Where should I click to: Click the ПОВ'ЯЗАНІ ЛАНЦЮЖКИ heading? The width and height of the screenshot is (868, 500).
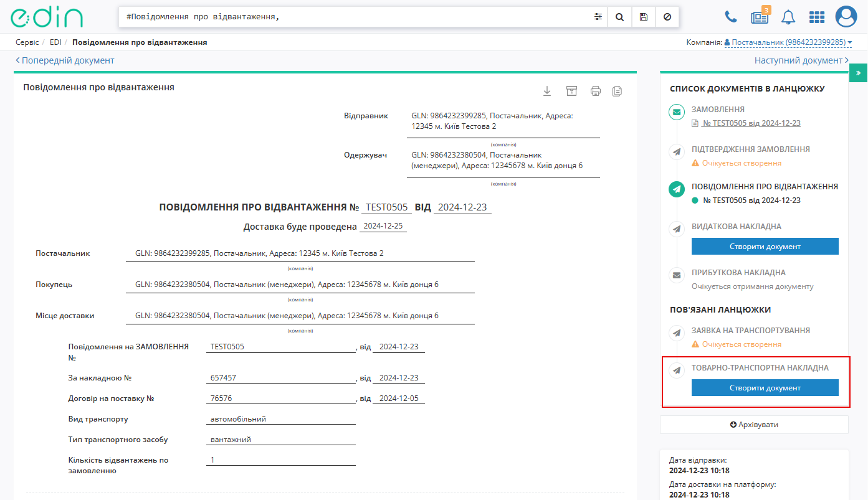point(720,309)
